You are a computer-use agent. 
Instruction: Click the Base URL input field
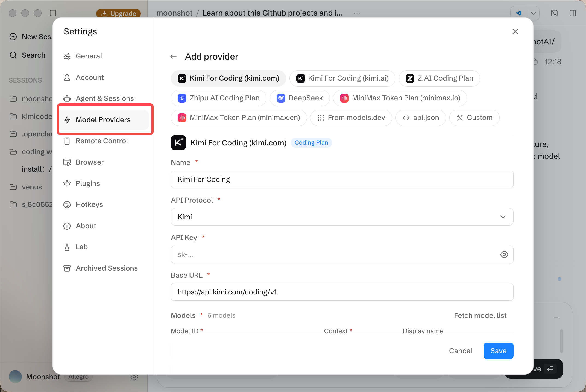pos(342,292)
